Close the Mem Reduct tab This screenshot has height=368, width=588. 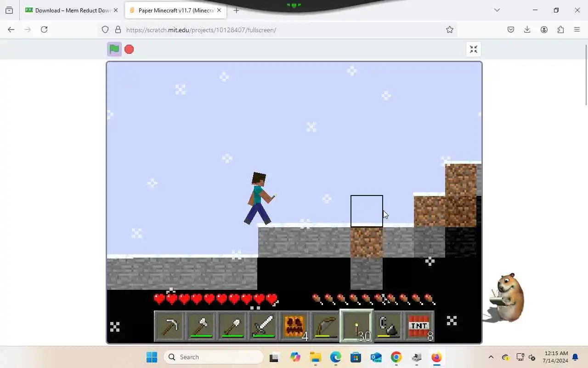click(x=116, y=10)
